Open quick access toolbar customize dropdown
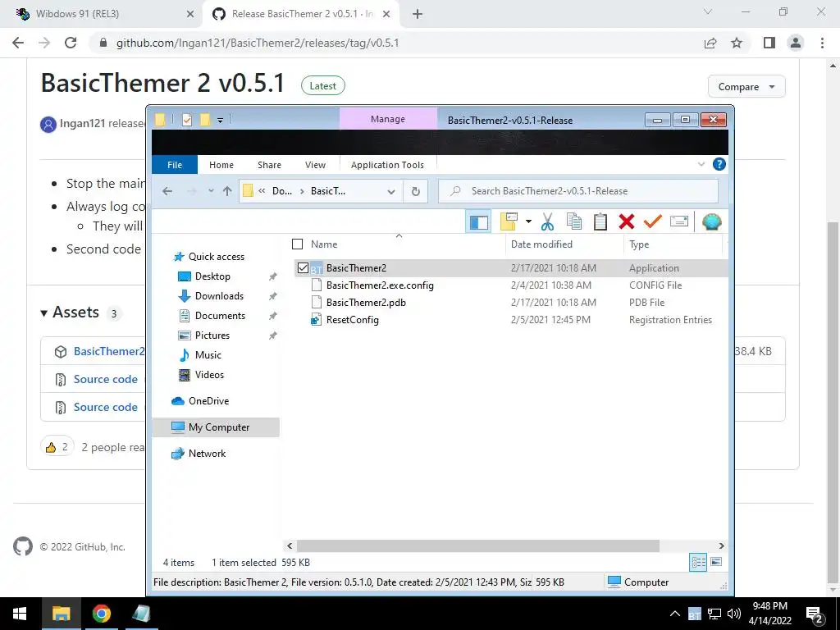Viewport: 840px width, 630px height. tap(220, 120)
